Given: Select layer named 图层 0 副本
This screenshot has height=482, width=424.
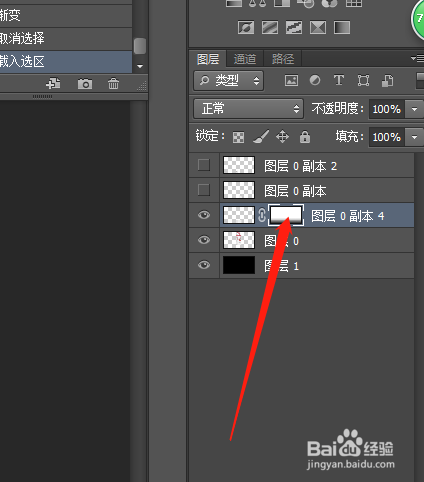Looking at the screenshot, I should click(295, 191).
